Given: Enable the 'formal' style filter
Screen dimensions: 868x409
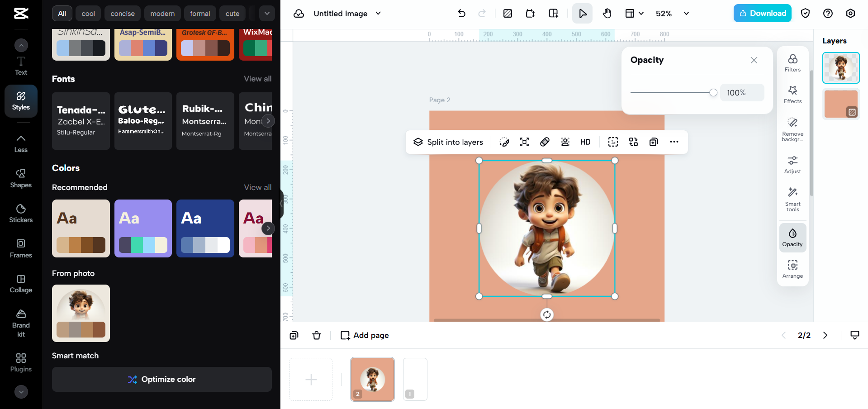Looking at the screenshot, I should 200,13.
